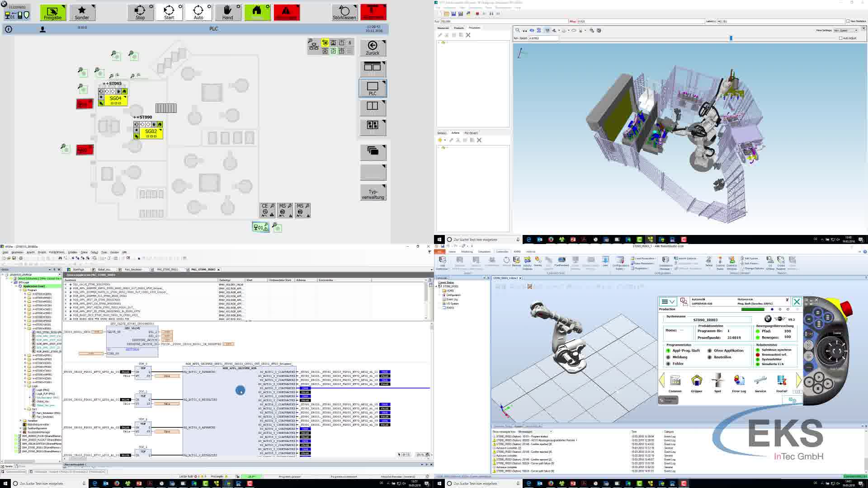
Task: Toggle New Statistics checkbox in simulation window
Action: 848,21
